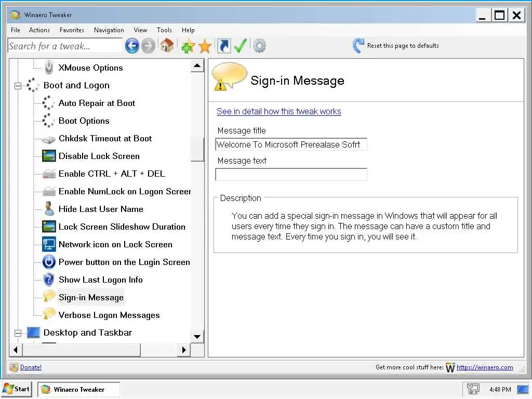The width and height of the screenshot is (532, 399).
Task: Click the Hide Last User Name person icon
Action: click(49, 209)
